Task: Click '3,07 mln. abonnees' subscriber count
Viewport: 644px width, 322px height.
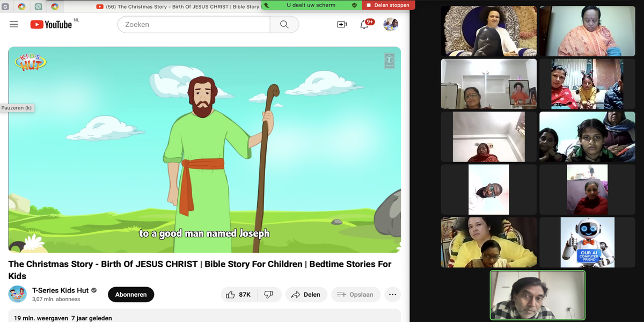Action: tap(56, 299)
